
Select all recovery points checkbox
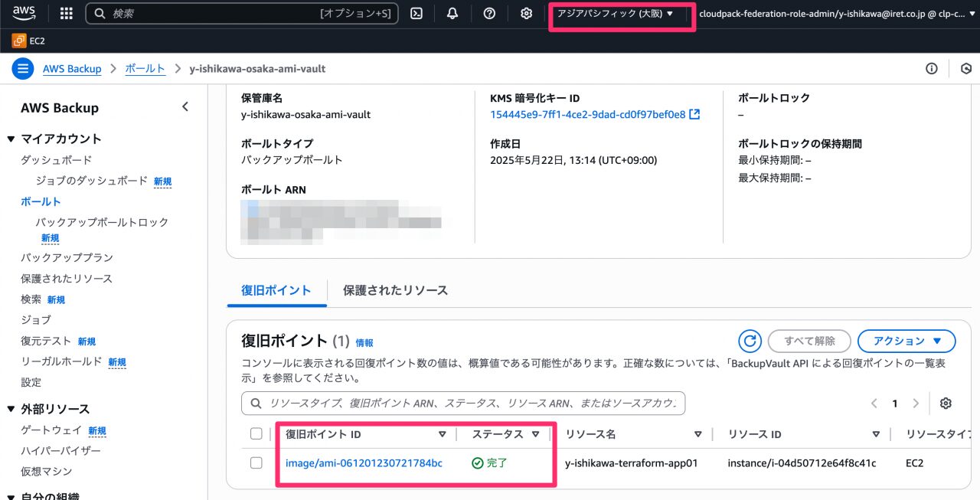[x=256, y=434]
